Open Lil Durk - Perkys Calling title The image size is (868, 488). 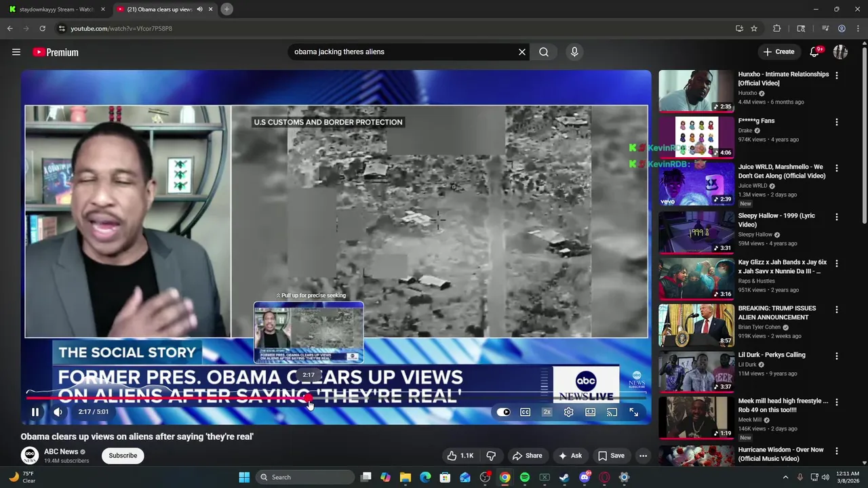click(x=772, y=354)
